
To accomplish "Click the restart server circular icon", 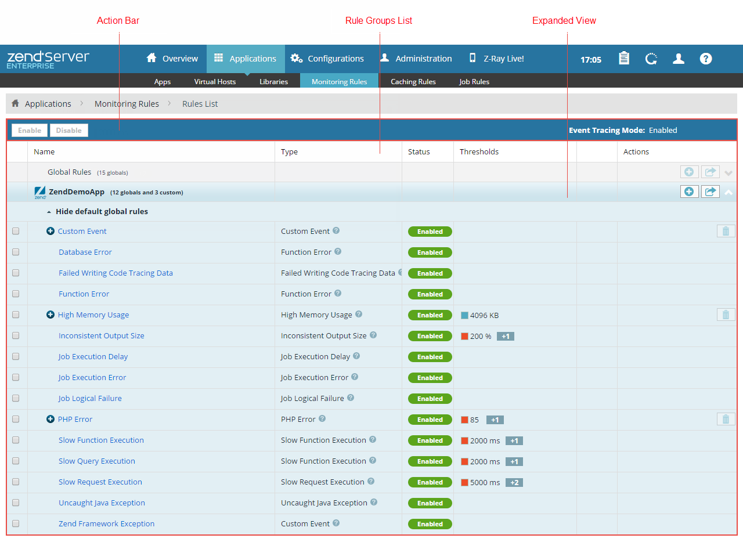I will (651, 59).
